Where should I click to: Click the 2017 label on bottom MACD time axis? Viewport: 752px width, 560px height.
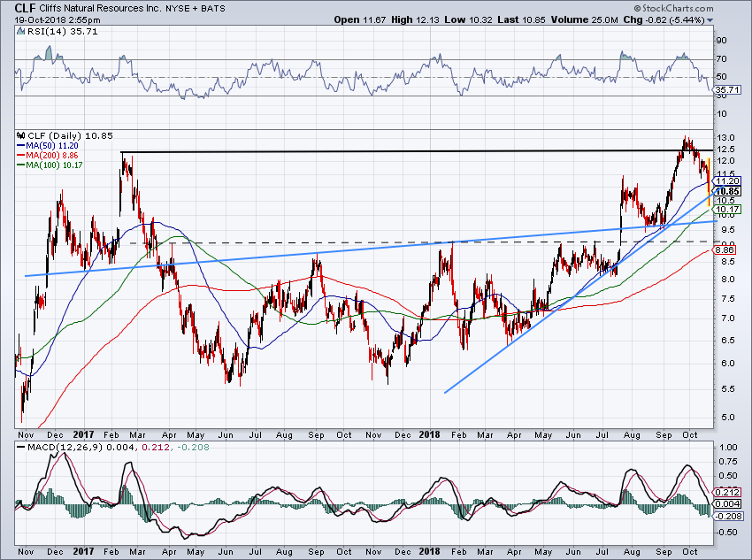click(x=83, y=551)
